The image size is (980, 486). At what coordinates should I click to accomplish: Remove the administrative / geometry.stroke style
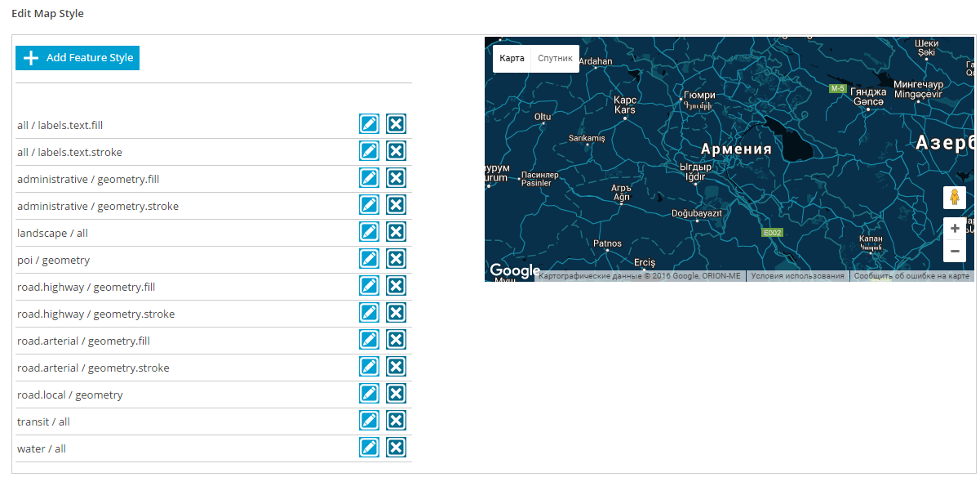[396, 205]
